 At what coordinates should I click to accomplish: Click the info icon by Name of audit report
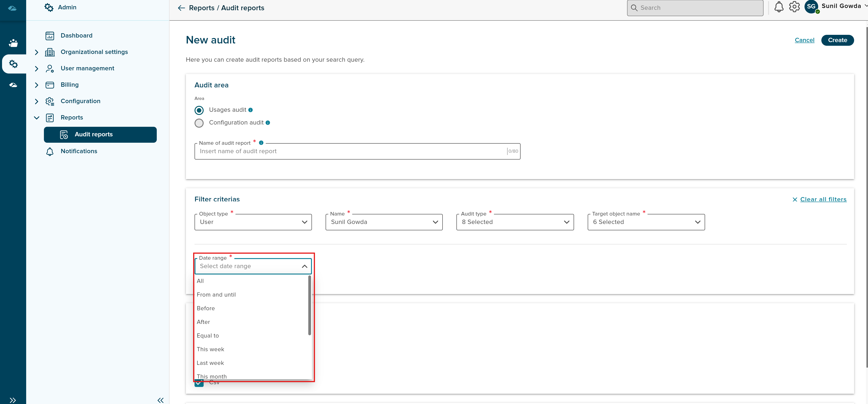coord(261,142)
